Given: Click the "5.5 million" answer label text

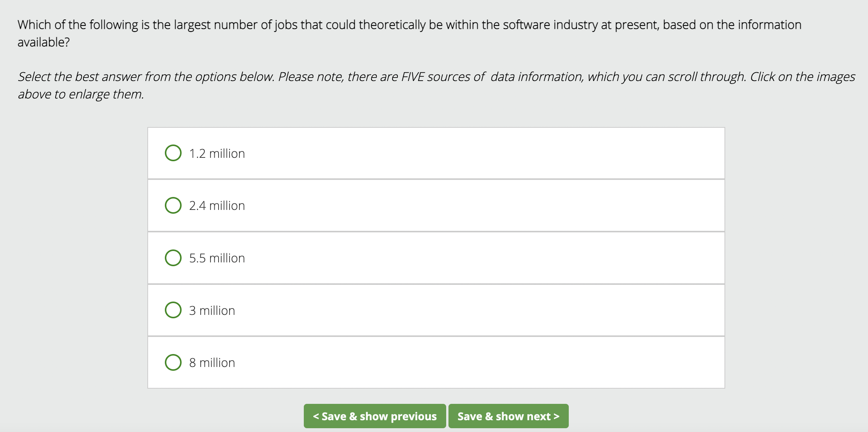Looking at the screenshot, I should click(217, 258).
